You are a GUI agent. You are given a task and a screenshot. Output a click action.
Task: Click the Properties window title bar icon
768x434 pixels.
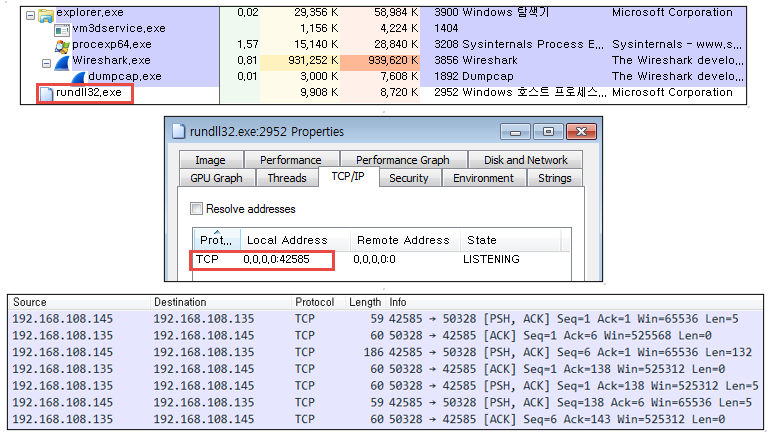pyautogui.click(x=179, y=131)
